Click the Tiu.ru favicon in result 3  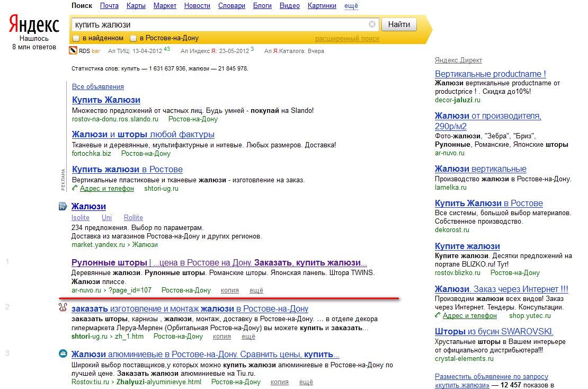(x=63, y=353)
